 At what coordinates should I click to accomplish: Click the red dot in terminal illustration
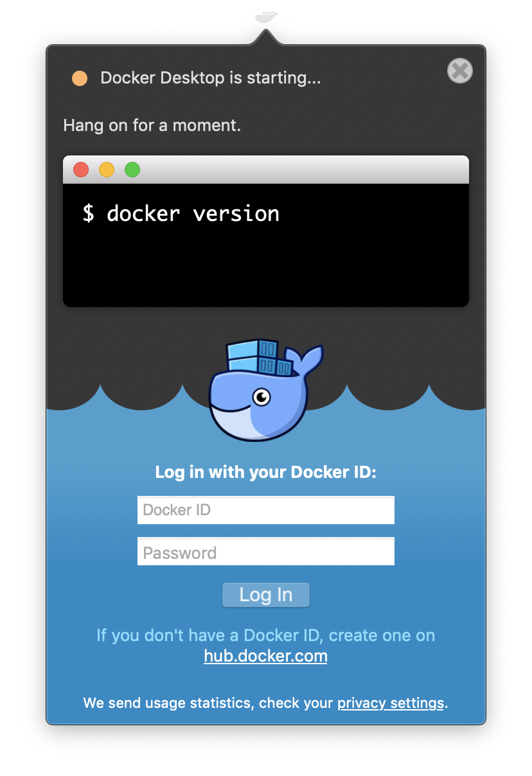tap(81, 170)
